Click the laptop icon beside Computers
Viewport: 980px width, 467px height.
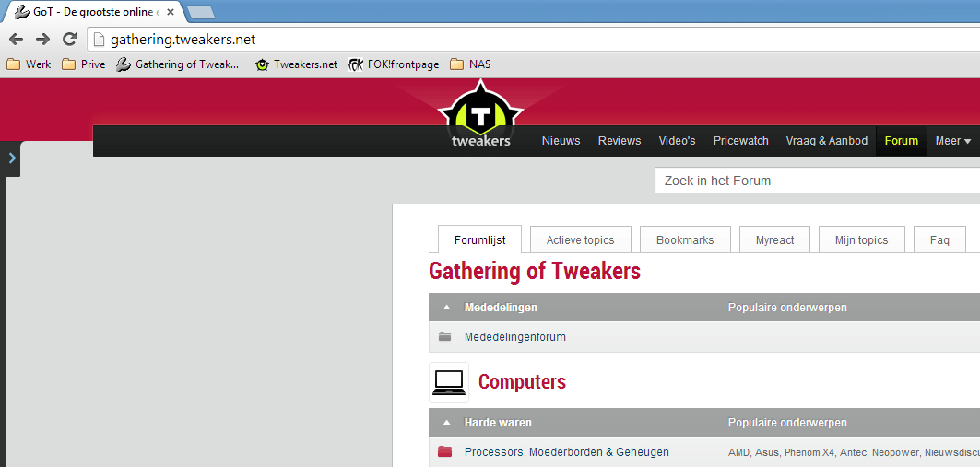click(449, 382)
